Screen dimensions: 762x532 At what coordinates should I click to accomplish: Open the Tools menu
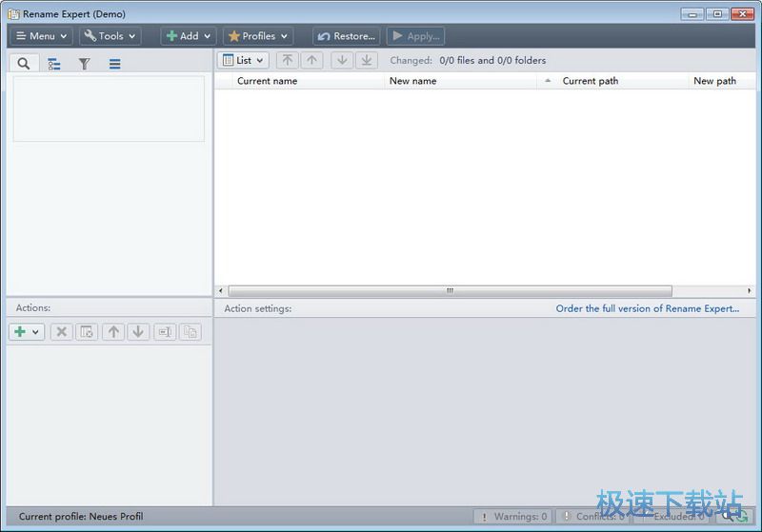(110, 36)
